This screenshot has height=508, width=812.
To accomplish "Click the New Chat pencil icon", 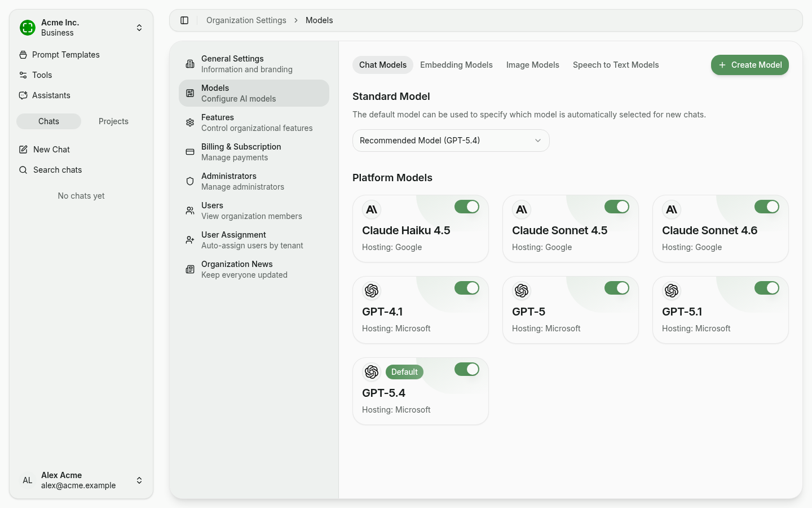I will point(23,150).
